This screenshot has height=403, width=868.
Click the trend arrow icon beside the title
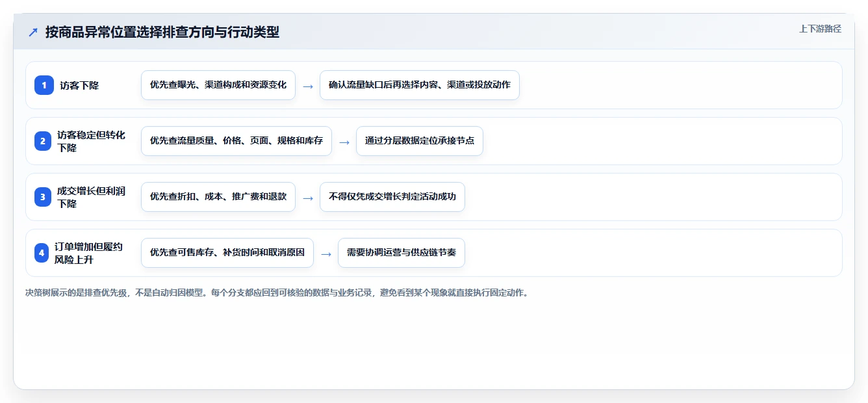pos(33,32)
